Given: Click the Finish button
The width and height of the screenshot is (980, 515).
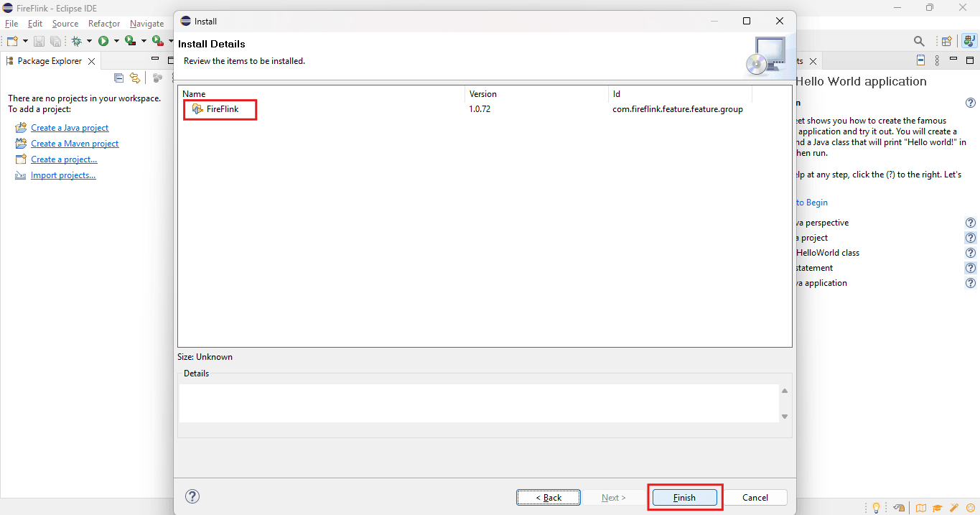Looking at the screenshot, I should [x=684, y=497].
